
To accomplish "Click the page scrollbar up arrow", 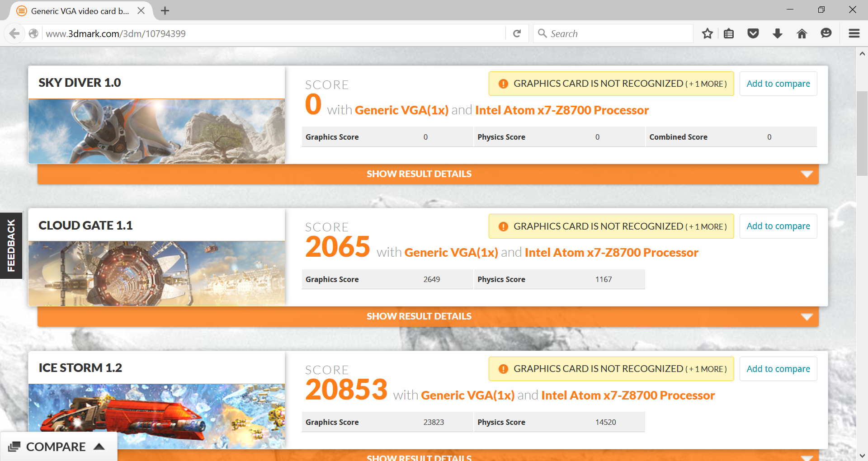I will click(862, 53).
